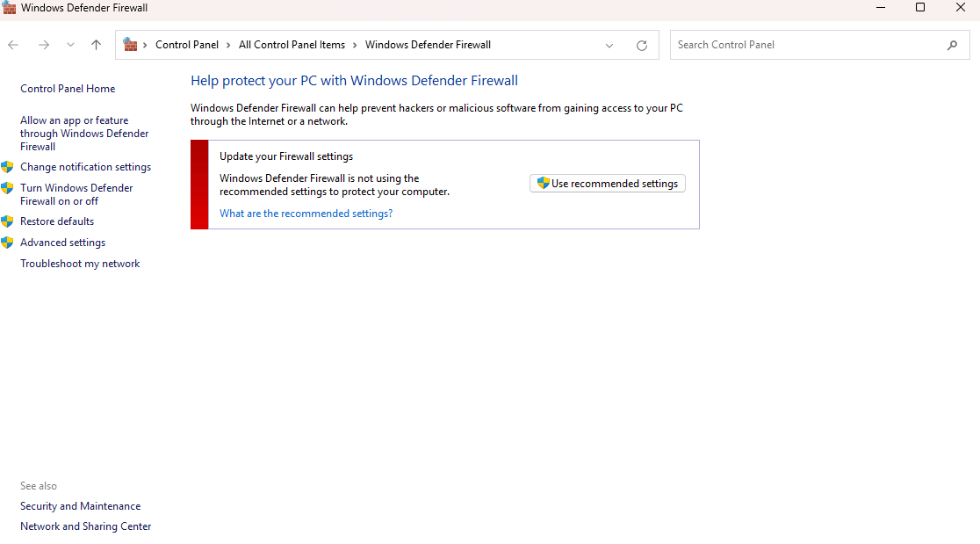Click the Windows Defender Firewall title bar icon
Screen dimensions: 980x544
pyautogui.click(x=10, y=8)
